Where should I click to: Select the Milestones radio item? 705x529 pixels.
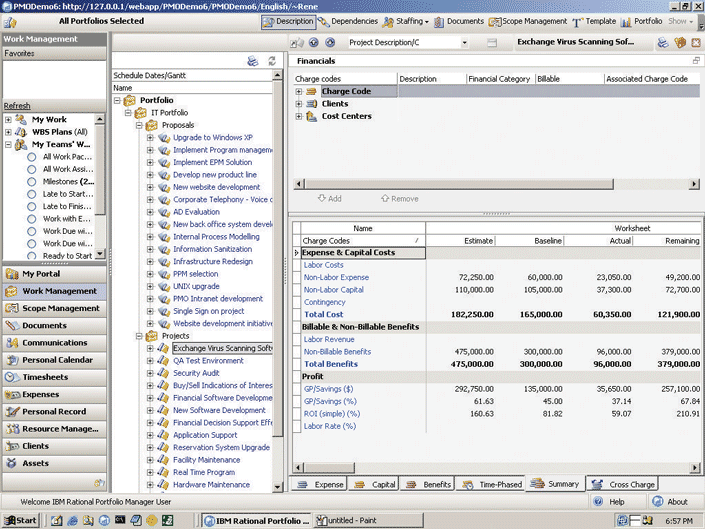click(x=32, y=182)
